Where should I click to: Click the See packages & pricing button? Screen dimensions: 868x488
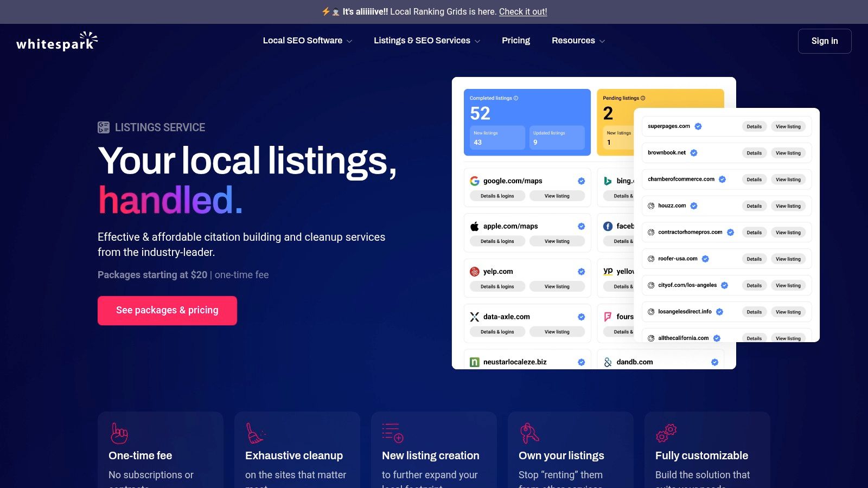tap(167, 310)
